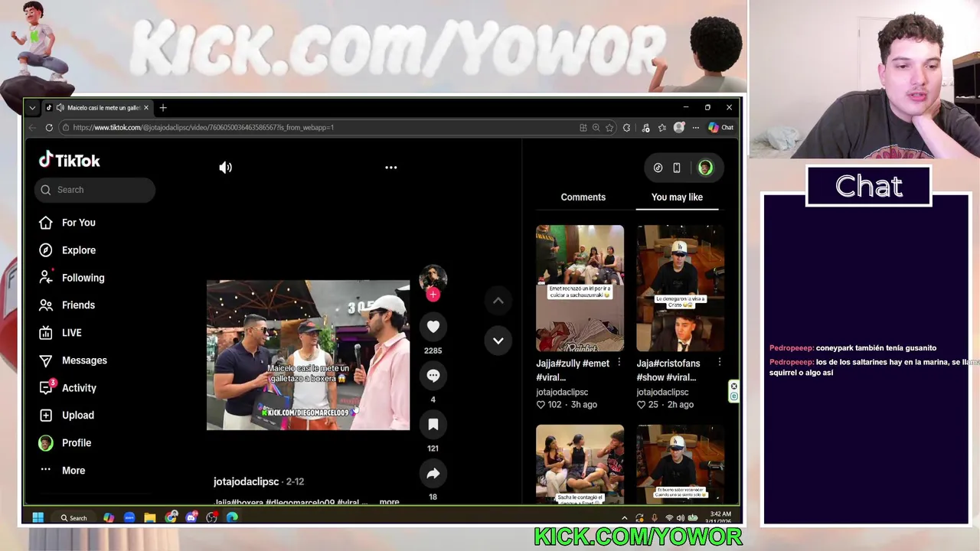Viewport: 980px width, 551px height.
Task: Open browser zoom magnifier icon
Action: 596,128
